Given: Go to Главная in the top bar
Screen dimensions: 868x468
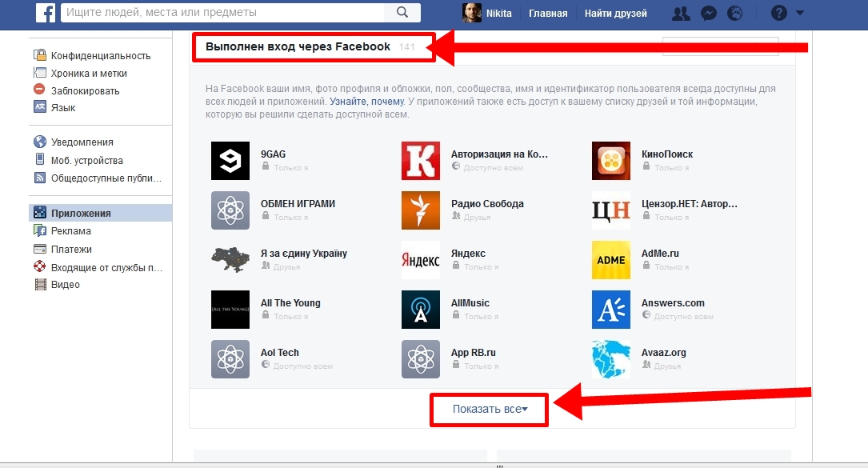Looking at the screenshot, I should 548,14.
